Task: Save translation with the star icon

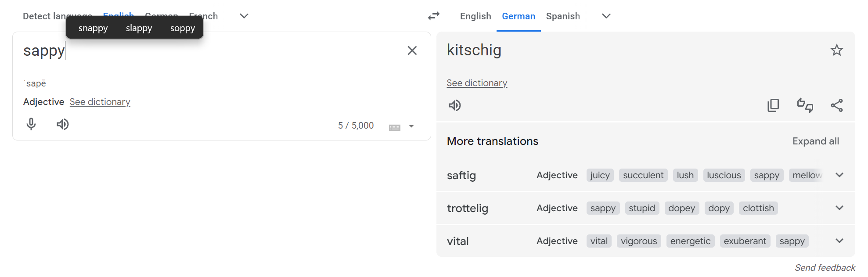Action: pos(837,50)
